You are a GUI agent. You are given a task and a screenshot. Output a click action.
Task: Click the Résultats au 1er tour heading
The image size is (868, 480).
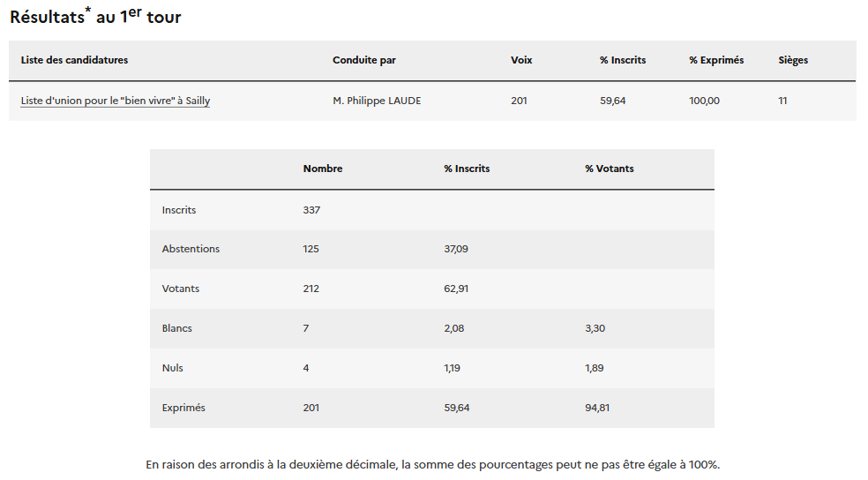coord(95,16)
